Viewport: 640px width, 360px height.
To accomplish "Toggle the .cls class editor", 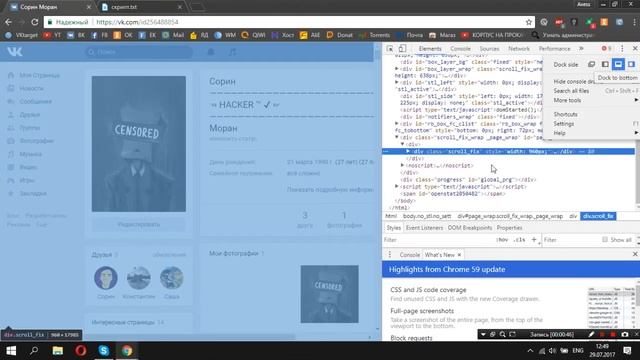I will tap(519, 240).
